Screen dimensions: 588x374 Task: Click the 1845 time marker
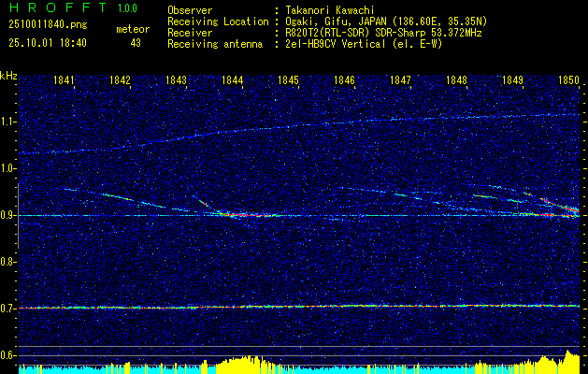coord(288,79)
